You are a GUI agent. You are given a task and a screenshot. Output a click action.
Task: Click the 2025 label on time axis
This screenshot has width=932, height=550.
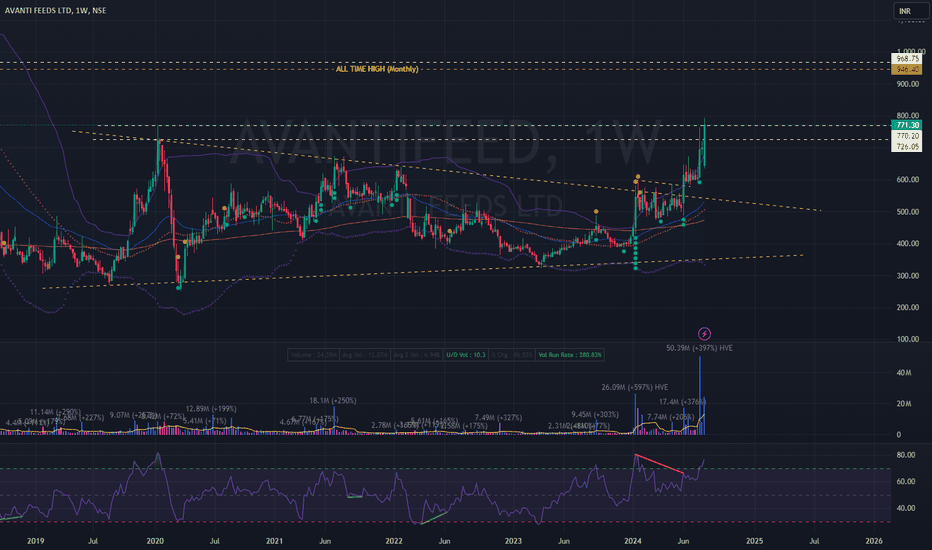[x=754, y=541]
